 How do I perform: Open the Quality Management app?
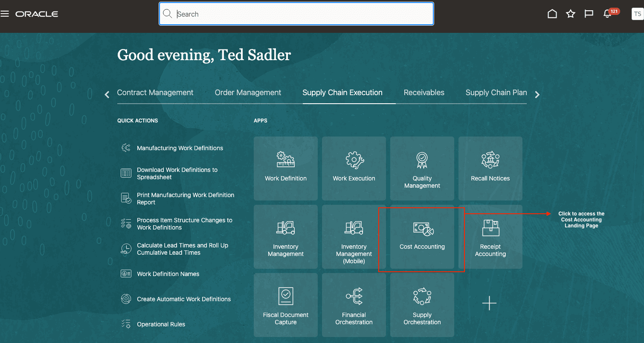422,169
